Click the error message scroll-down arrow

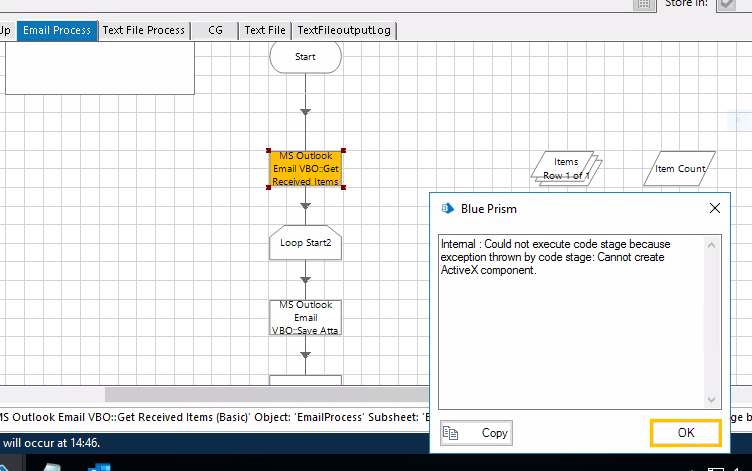[711, 400]
